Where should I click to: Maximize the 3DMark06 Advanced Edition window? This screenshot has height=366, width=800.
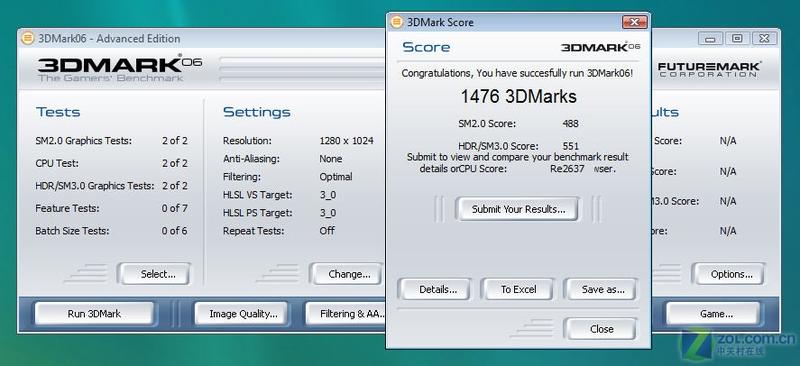tap(737, 38)
